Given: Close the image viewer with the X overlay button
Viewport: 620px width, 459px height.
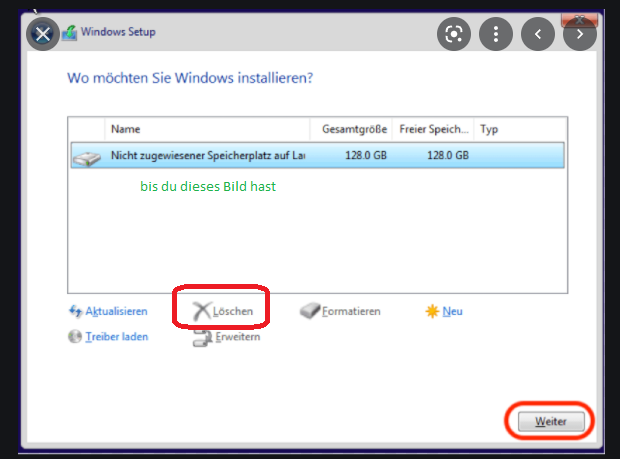Looking at the screenshot, I should tap(43, 34).
